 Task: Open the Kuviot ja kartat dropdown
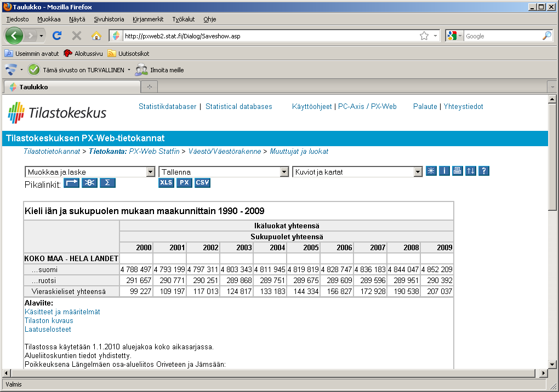coord(357,172)
